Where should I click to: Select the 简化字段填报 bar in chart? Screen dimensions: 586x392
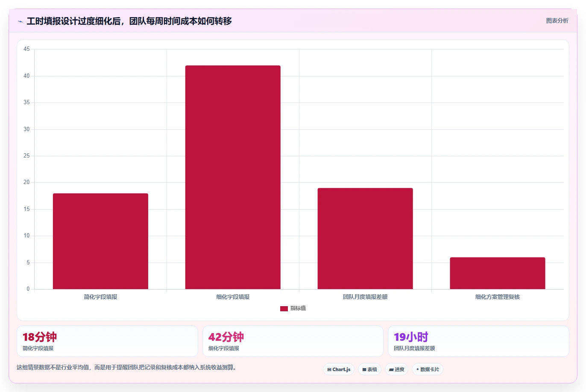pos(100,241)
